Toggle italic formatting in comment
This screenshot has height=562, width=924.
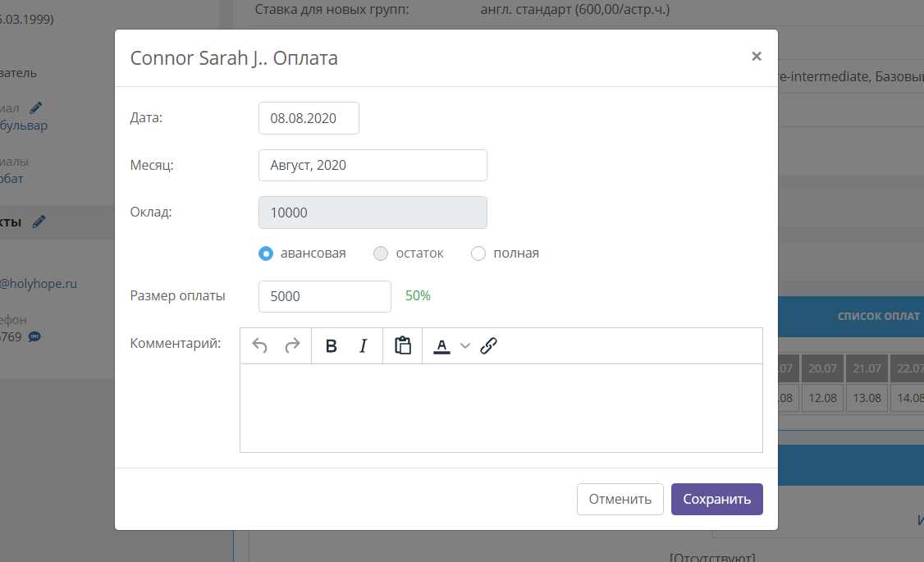363,345
